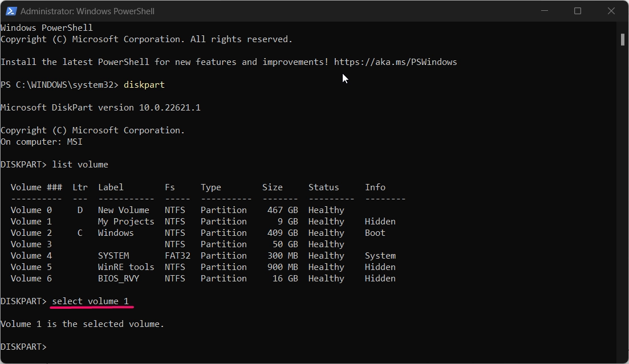Click 'Volume 1 is the selected volume.' message
Viewport: 629px width, 364px height.
83,324
